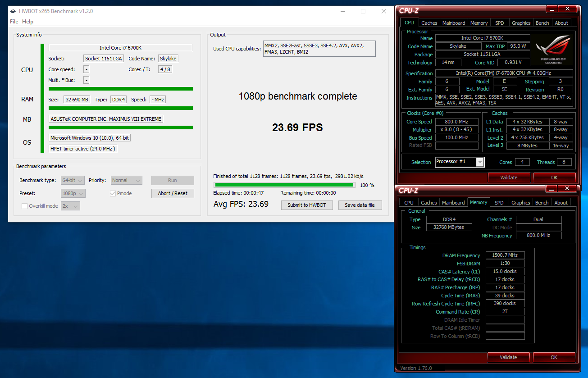Click the RAM size 32 690 MB field
Viewport: 588px width, 378px height.
point(77,100)
